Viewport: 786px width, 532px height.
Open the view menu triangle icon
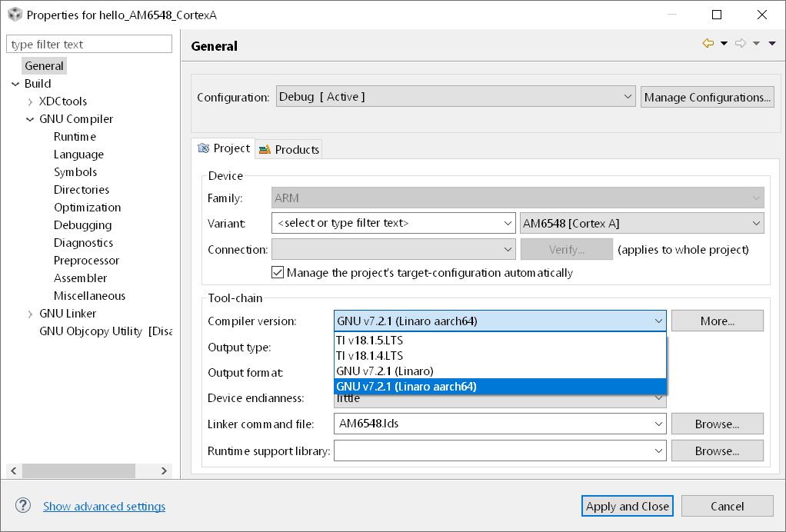point(772,44)
